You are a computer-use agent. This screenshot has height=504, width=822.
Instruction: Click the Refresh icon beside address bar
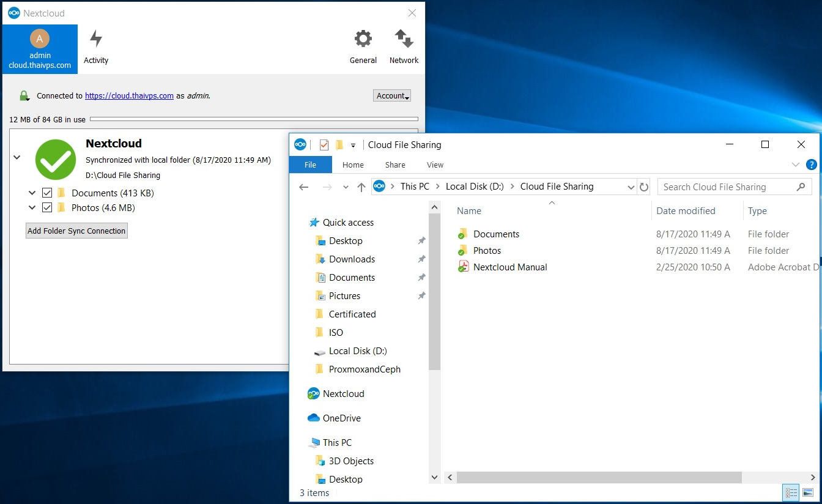(x=643, y=187)
